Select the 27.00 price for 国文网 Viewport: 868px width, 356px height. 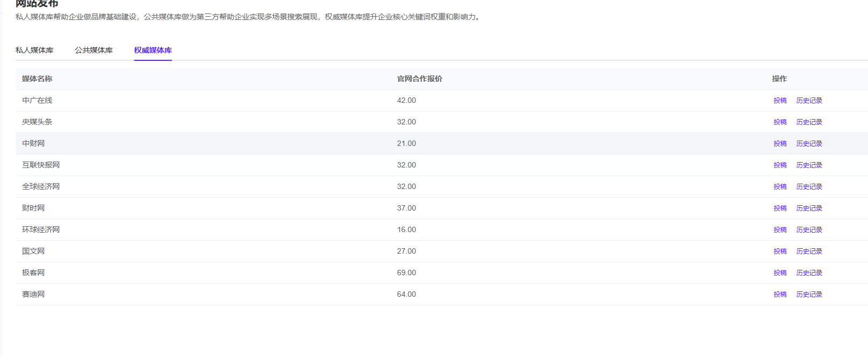click(406, 252)
